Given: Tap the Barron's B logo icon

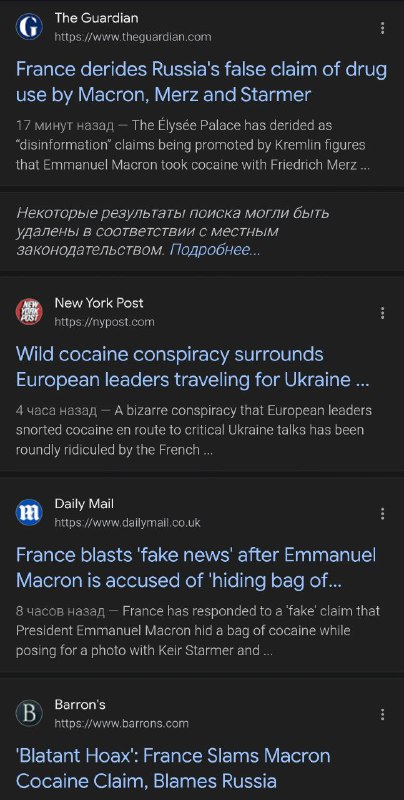Looking at the screenshot, I should (x=29, y=714).
